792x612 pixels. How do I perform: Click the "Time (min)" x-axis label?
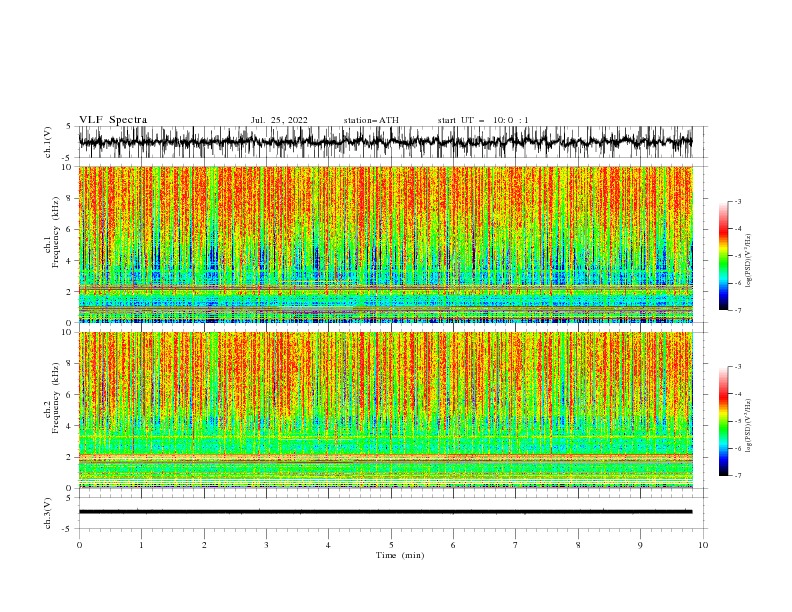click(400, 555)
